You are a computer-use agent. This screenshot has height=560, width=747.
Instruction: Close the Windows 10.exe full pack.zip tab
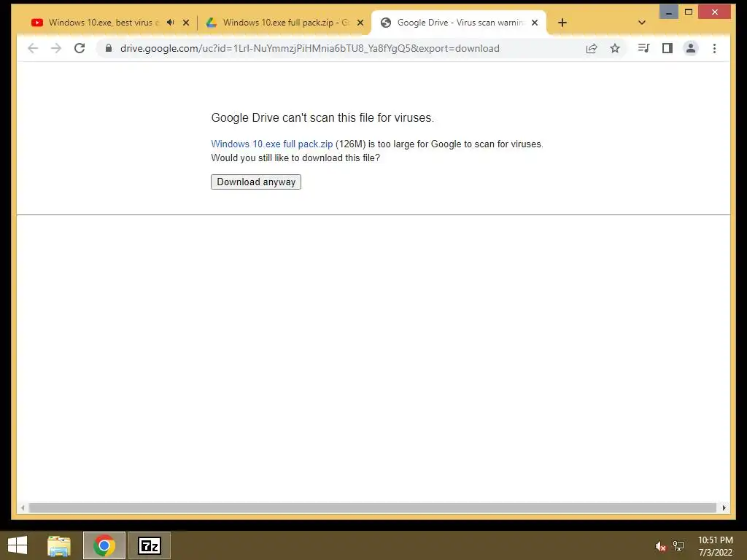(x=360, y=23)
